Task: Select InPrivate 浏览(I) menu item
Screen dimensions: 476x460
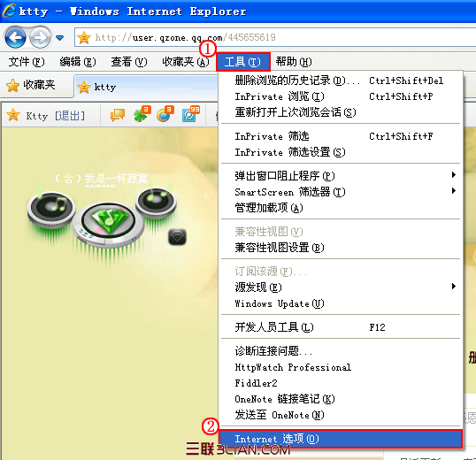Action: tap(341, 96)
